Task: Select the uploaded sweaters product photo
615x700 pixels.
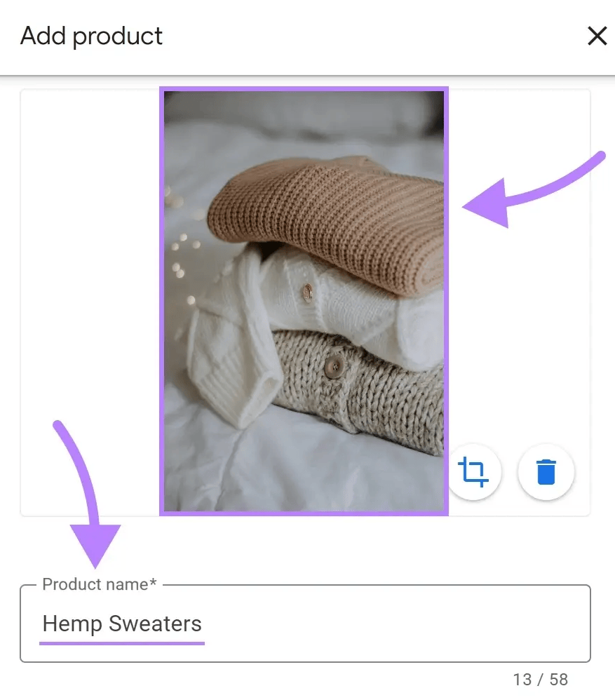Action: coord(304,302)
